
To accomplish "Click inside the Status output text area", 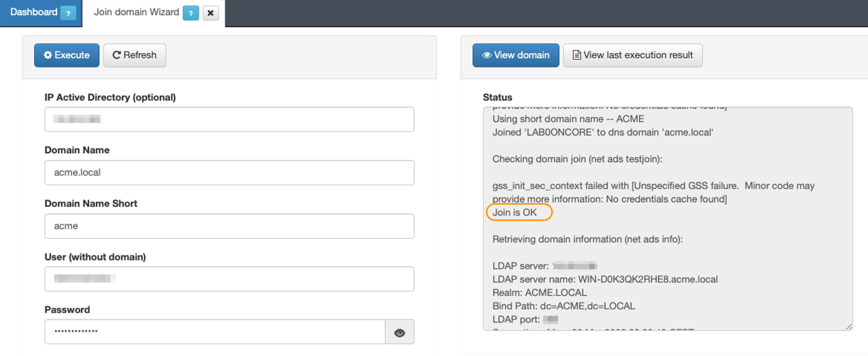I will pyautogui.click(x=668, y=219).
